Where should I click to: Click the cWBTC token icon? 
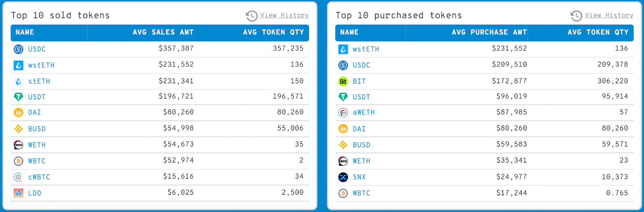(19, 177)
